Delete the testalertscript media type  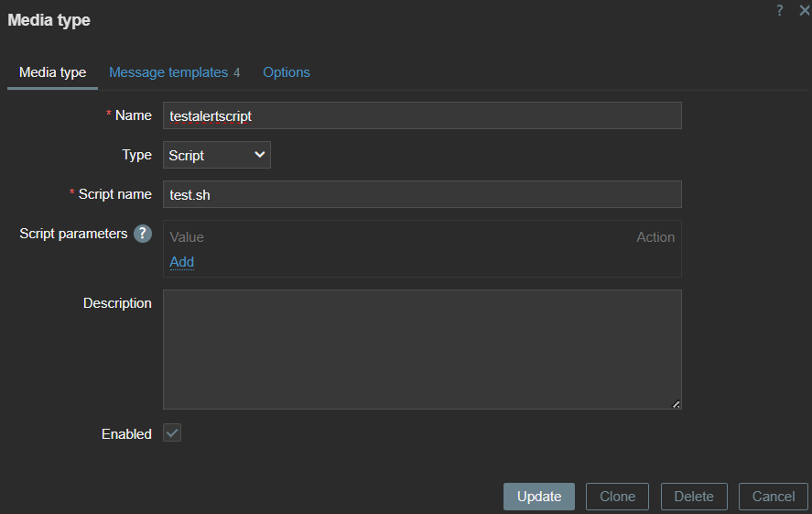[694, 497]
